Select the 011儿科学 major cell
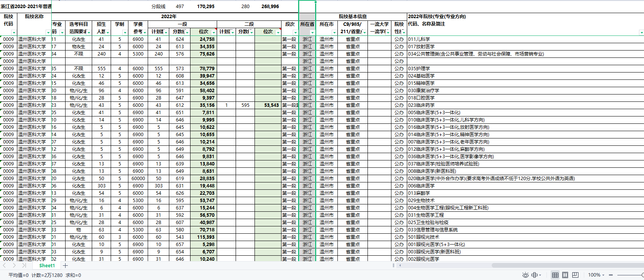 (525, 39)
